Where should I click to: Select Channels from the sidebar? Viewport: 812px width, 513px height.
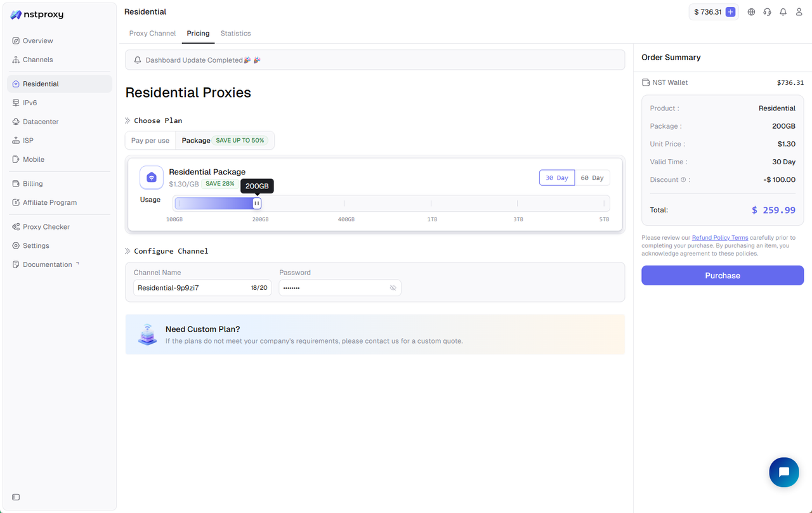[38, 60]
